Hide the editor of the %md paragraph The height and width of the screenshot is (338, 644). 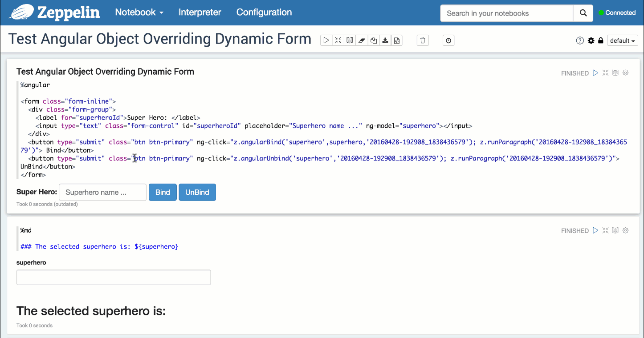pos(605,230)
